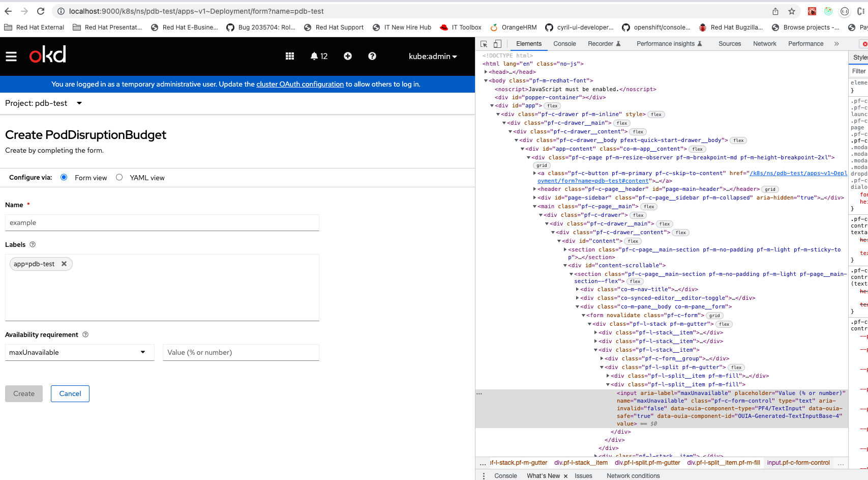Open the IT Toolbox red hat bookmark

pyautogui.click(x=461, y=27)
